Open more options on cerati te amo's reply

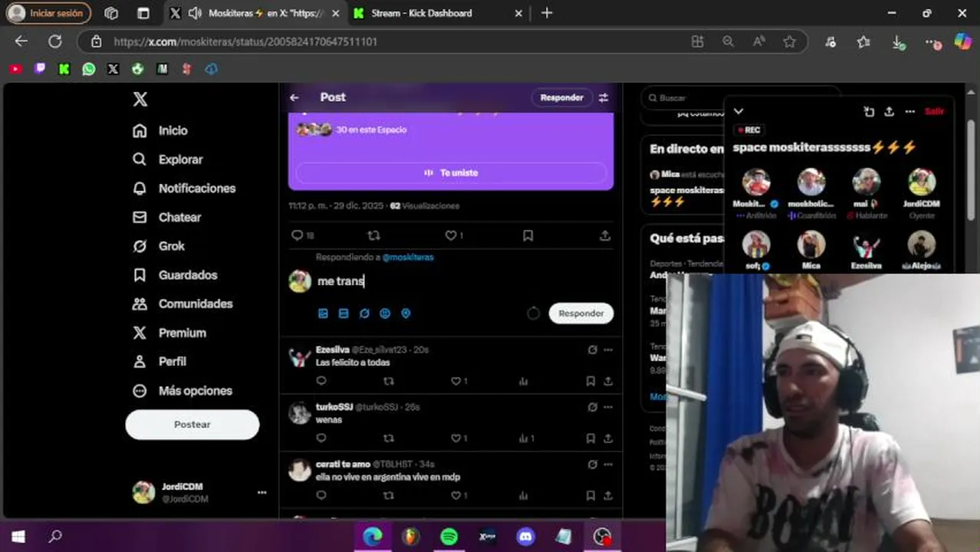[608, 465]
